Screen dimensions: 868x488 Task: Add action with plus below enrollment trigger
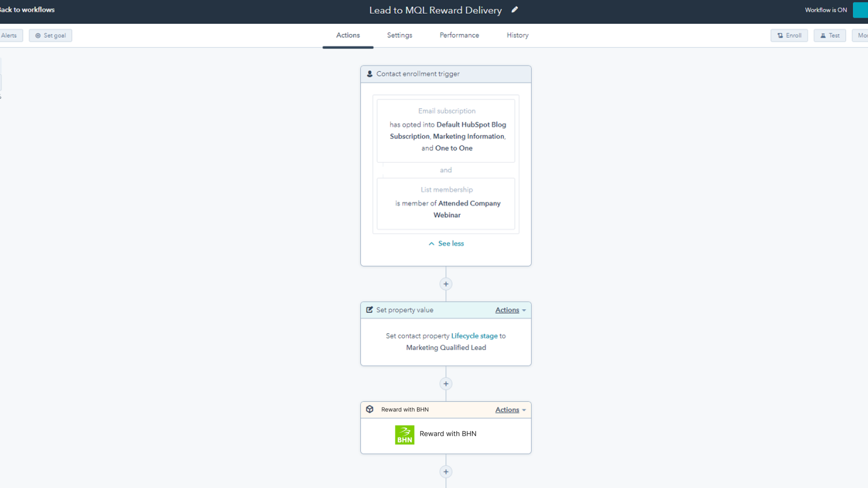pyautogui.click(x=446, y=284)
